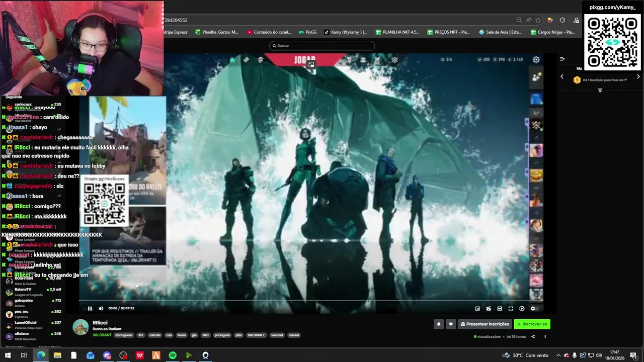The image size is (644, 362).
Task: Select the gta tag
Action: click(194, 335)
